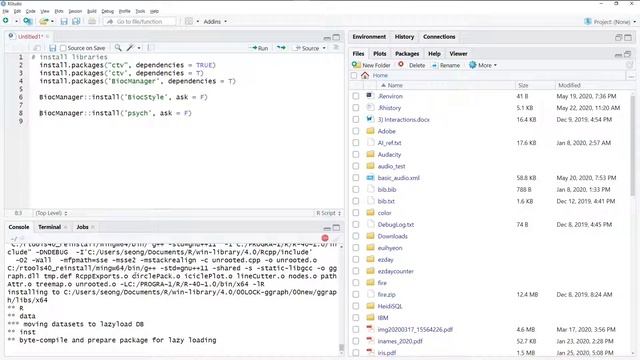Open the Session menu

pyautogui.click(x=75, y=11)
